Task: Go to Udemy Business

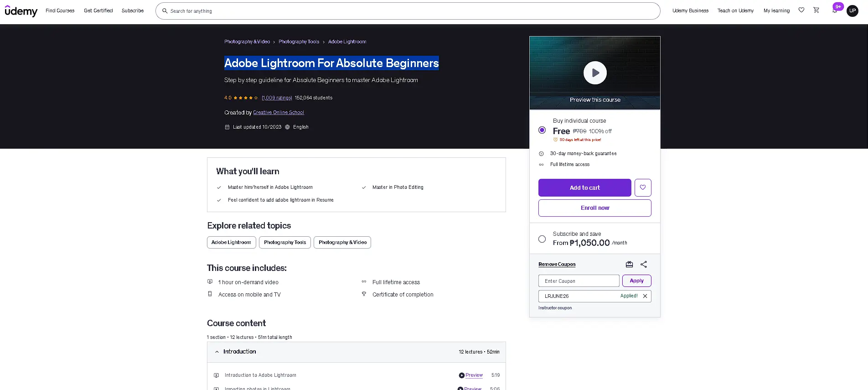Action: point(690,10)
